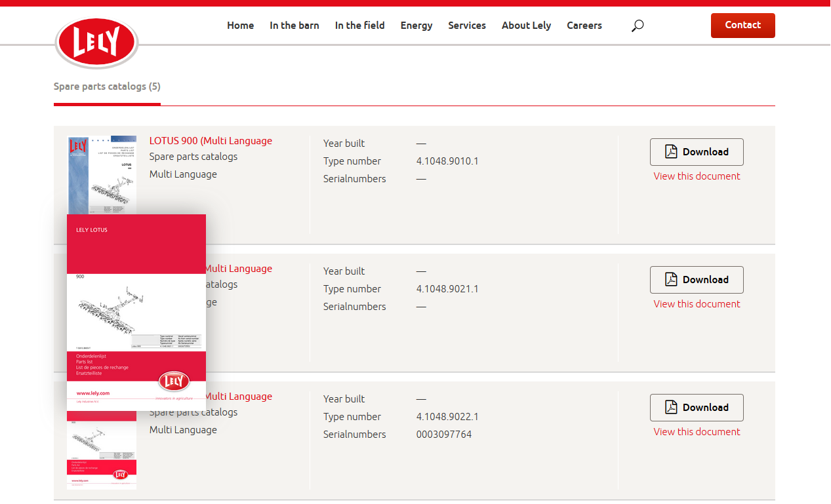Select type number 4.1048.9021.1 text
Viewport: 831px width, 504px height.
pyautogui.click(x=447, y=289)
